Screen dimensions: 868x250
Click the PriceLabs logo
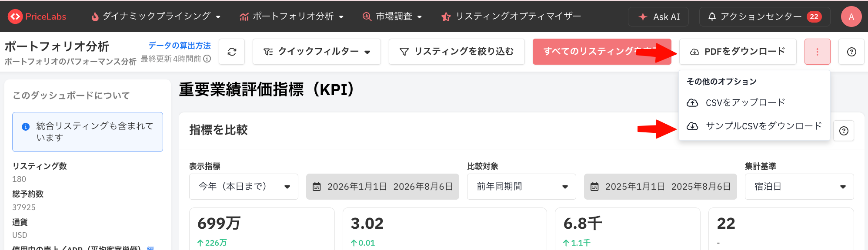[x=37, y=16]
